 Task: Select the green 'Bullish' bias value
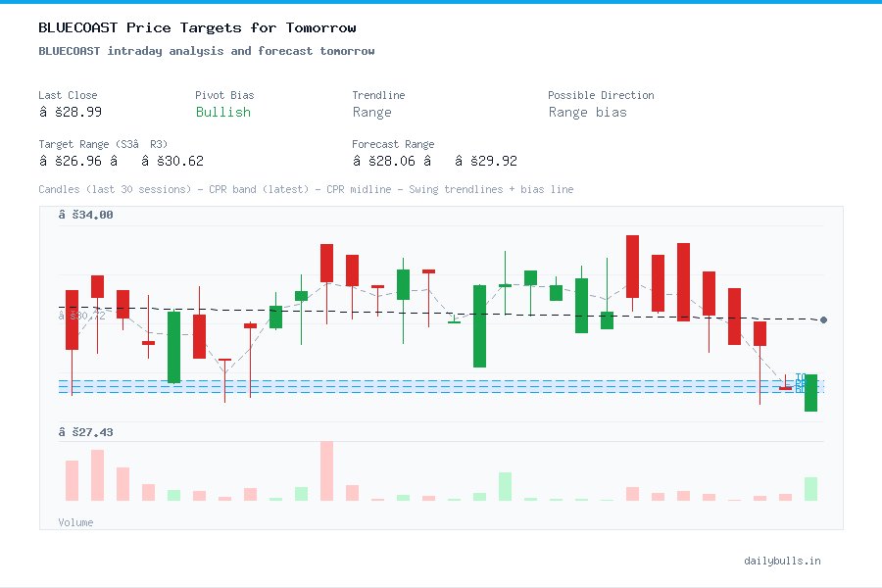coord(222,112)
